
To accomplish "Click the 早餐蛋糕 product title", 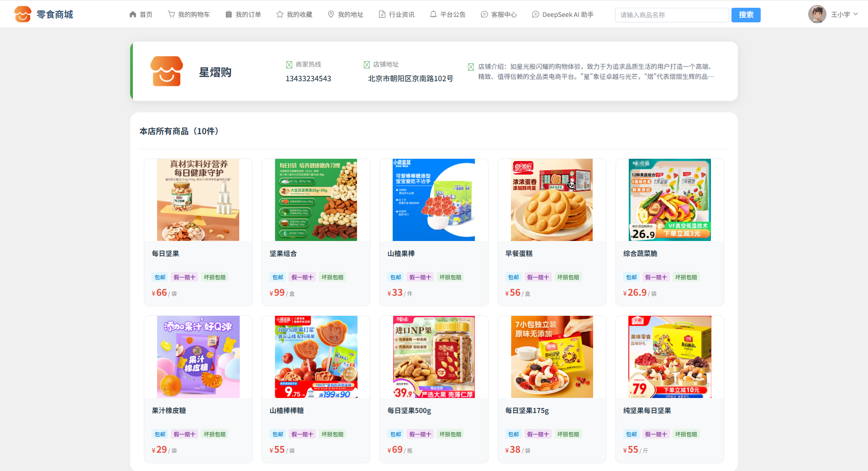I will 519,254.
